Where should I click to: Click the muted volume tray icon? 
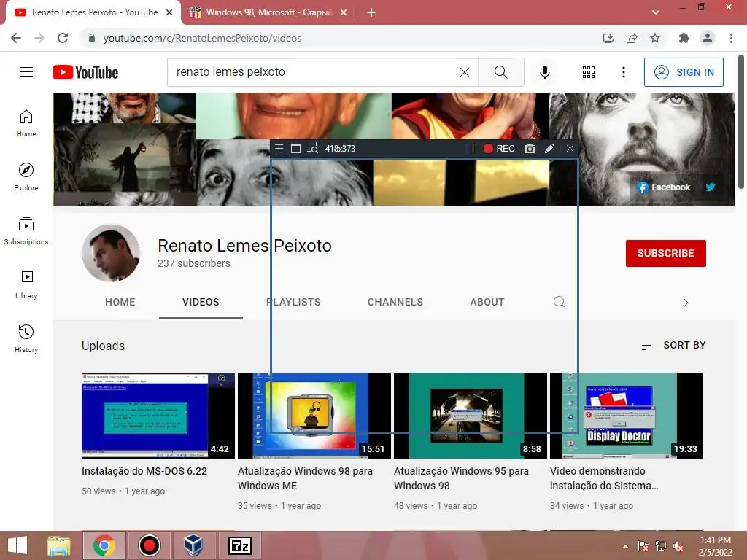pyautogui.click(x=678, y=546)
